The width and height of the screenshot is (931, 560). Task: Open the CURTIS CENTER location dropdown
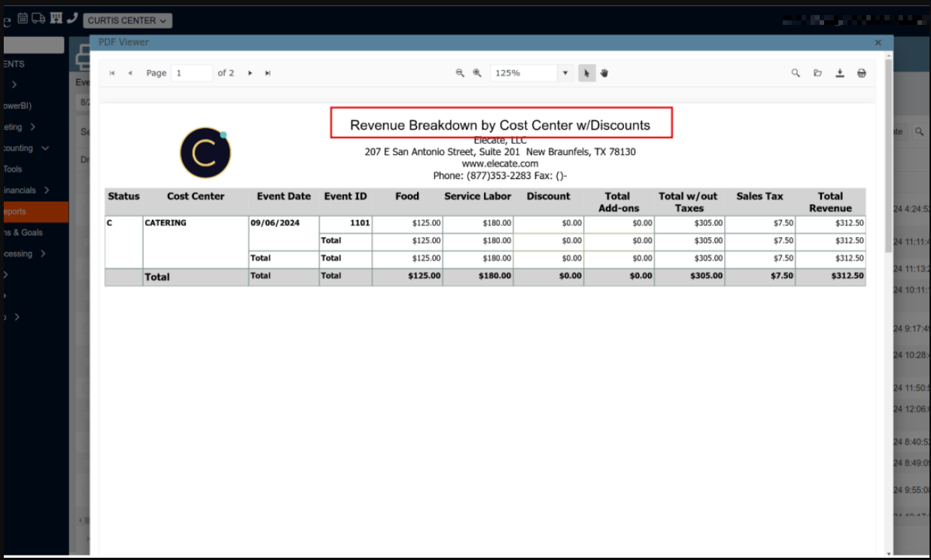tap(127, 20)
